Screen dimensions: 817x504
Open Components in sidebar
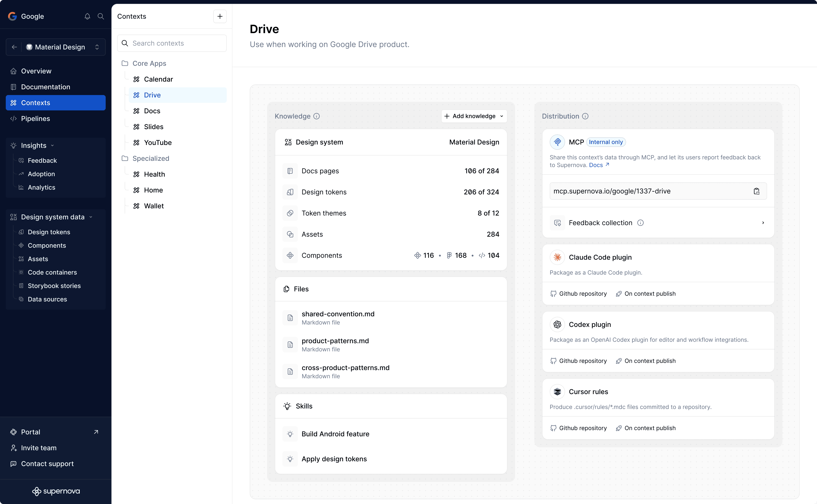tap(47, 246)
